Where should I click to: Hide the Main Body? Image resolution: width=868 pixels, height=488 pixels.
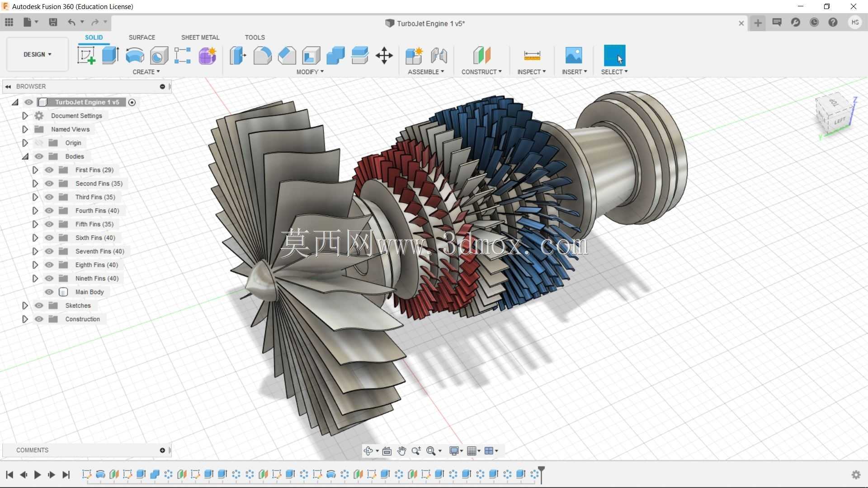tap(49, 292)
